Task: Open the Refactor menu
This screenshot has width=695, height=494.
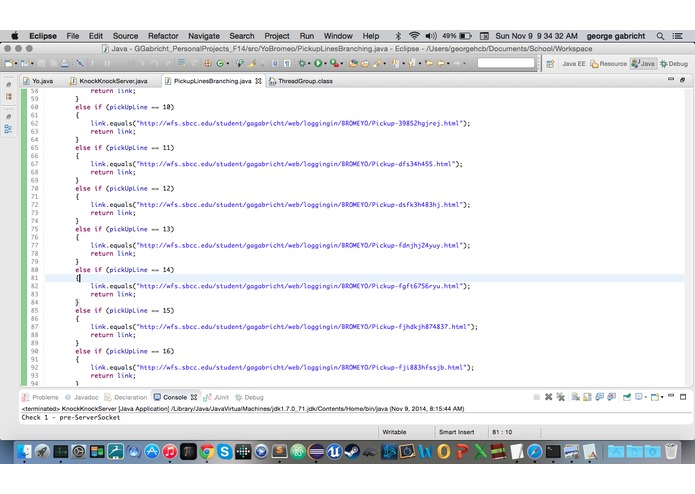Action: pos(163,36)
